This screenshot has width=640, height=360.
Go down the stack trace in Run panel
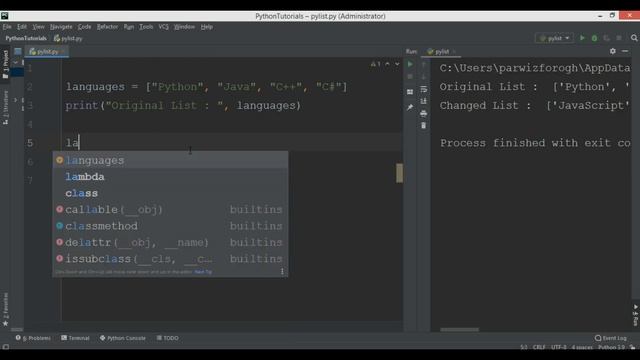click(x=423, y=77)
